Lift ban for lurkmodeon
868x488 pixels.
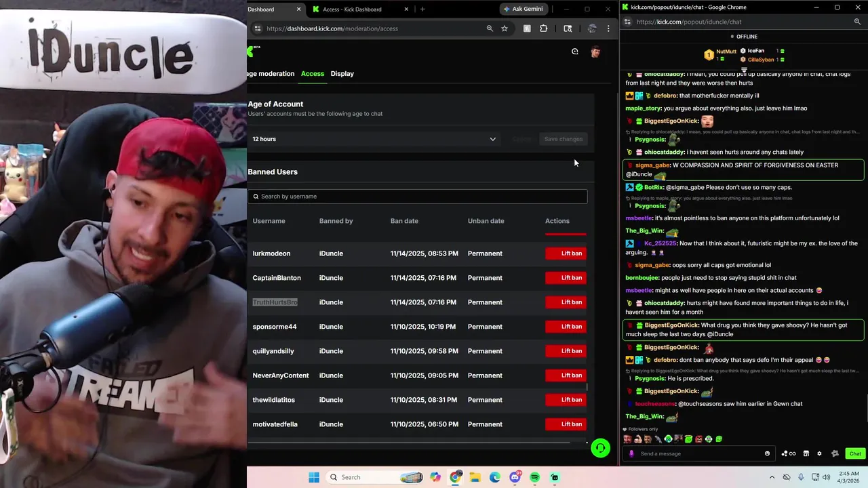566,253
